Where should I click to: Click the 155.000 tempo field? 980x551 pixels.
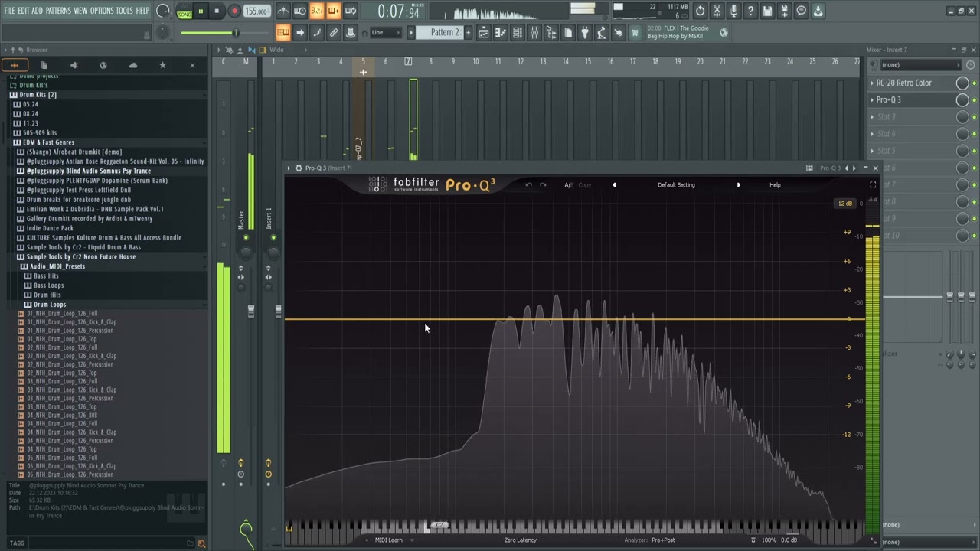tap(256, 11)
